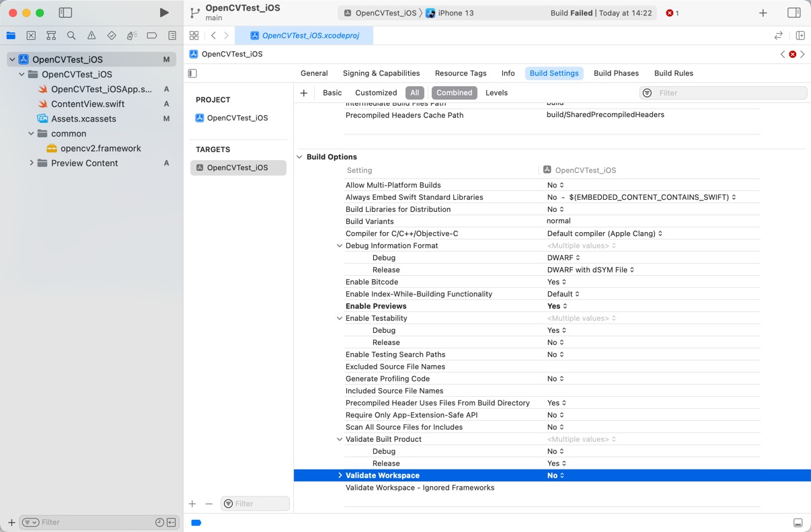Show the project navigator folder icon
Image resolution: width=811 pixels, height=532 pixels.
[x=11, y=36]
